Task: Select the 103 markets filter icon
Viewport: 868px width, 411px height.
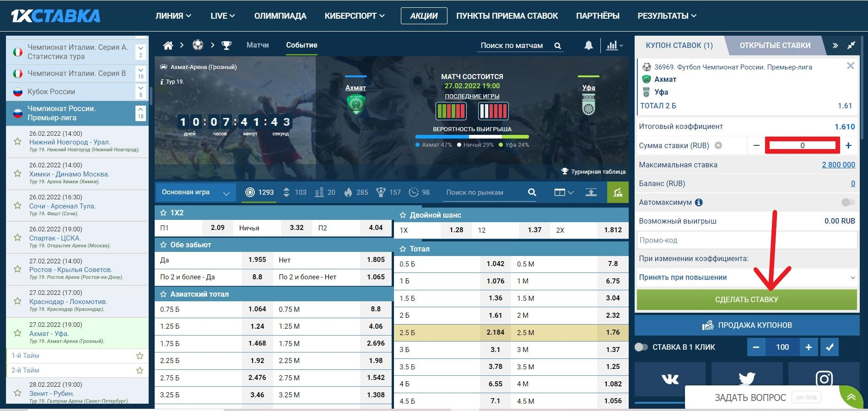Action: 294,192
